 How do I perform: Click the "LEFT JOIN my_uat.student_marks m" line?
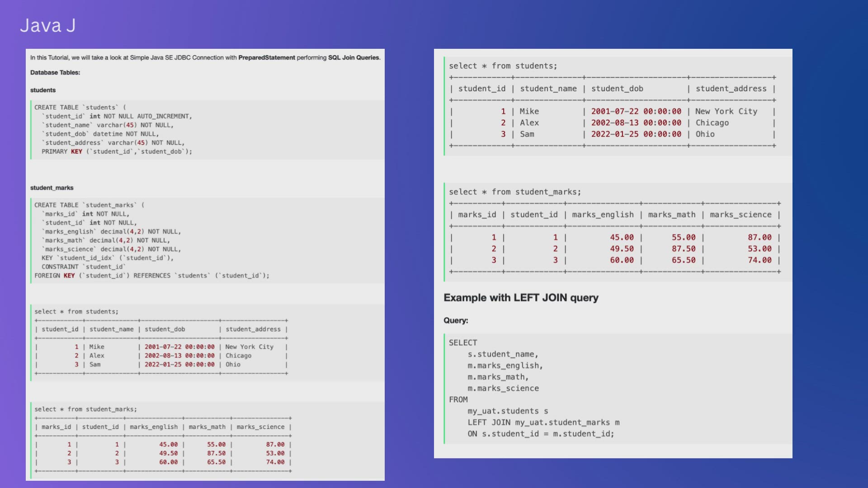[x=543, y=422]
